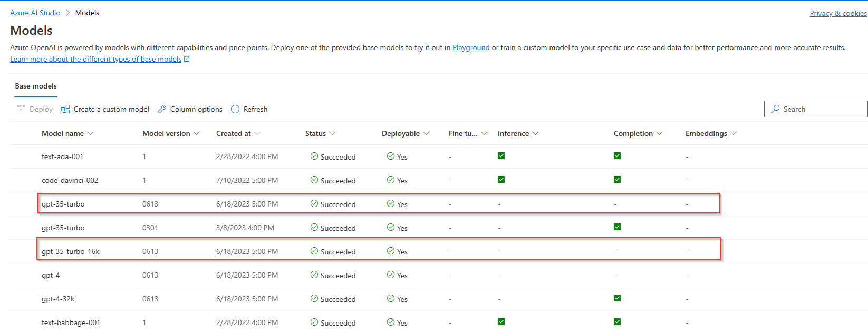
Task: Click the Succeeded status icon for gpt-35-turbo-16k
Action: coord(314,251)
